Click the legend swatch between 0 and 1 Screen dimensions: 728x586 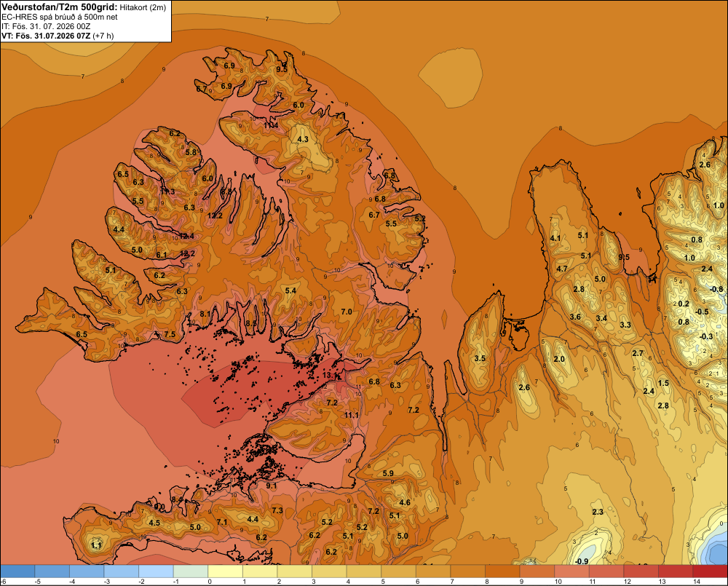pyautogui.click(x=226, y=571)
